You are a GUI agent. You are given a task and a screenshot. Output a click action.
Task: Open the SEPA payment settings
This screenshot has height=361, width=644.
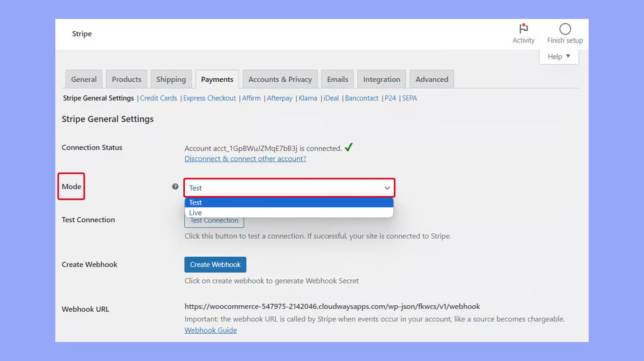(x=409, y=98)
